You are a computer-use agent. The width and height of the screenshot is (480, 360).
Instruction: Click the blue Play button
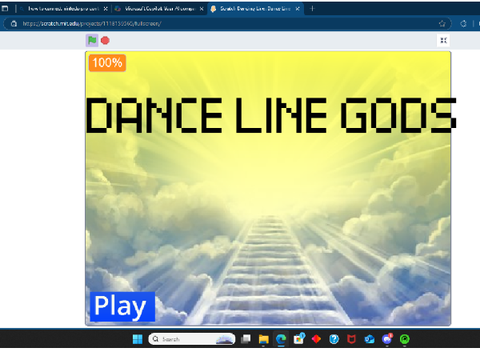click(122, 307)
